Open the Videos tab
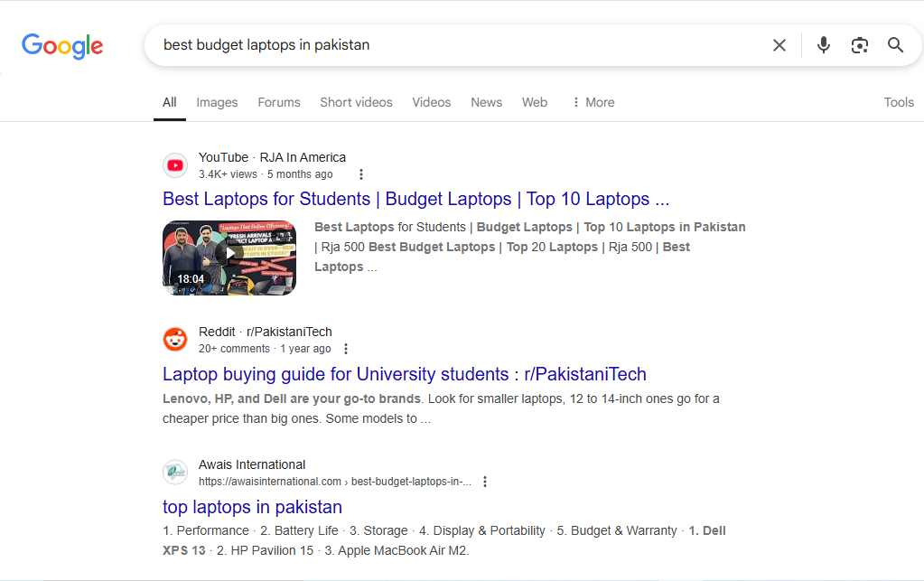Viewport: 924px width, 581px height. click(x=432, y=102)
